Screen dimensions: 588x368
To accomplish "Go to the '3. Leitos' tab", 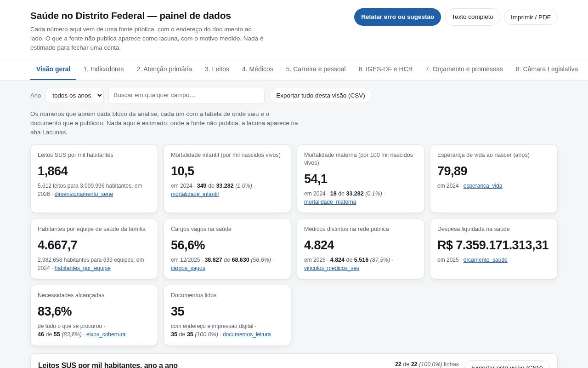I will [217, 69].
